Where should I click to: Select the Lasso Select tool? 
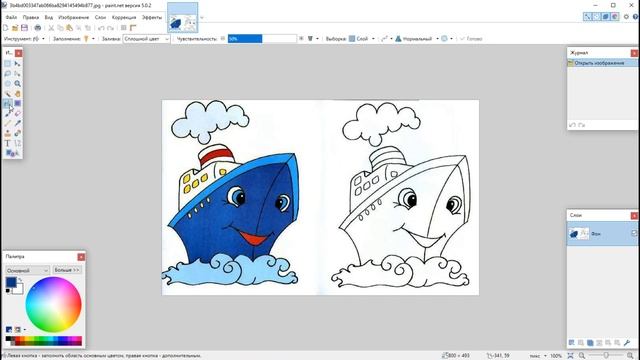[x=8, y=73]
